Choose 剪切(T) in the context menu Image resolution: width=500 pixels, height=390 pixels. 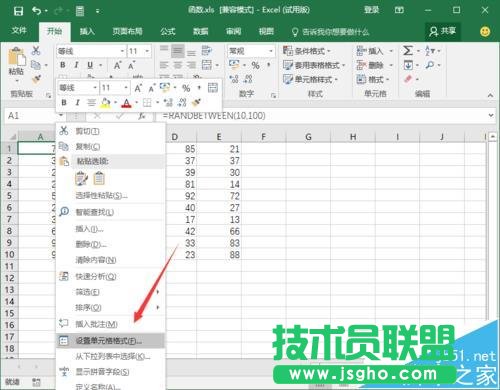(111, 131)
